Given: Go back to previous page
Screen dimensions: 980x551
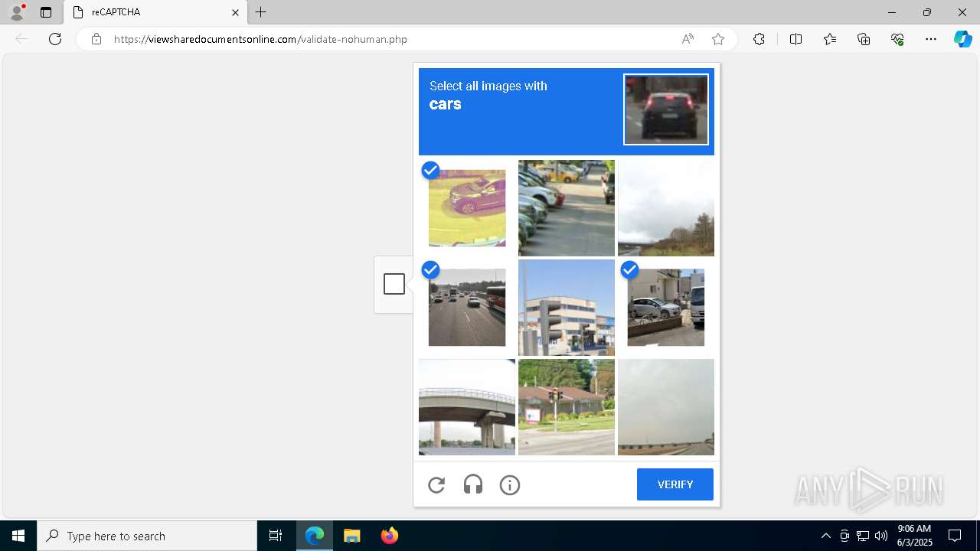Looking at the screenshot, I should pyautogui.click(x=21, y=39).
